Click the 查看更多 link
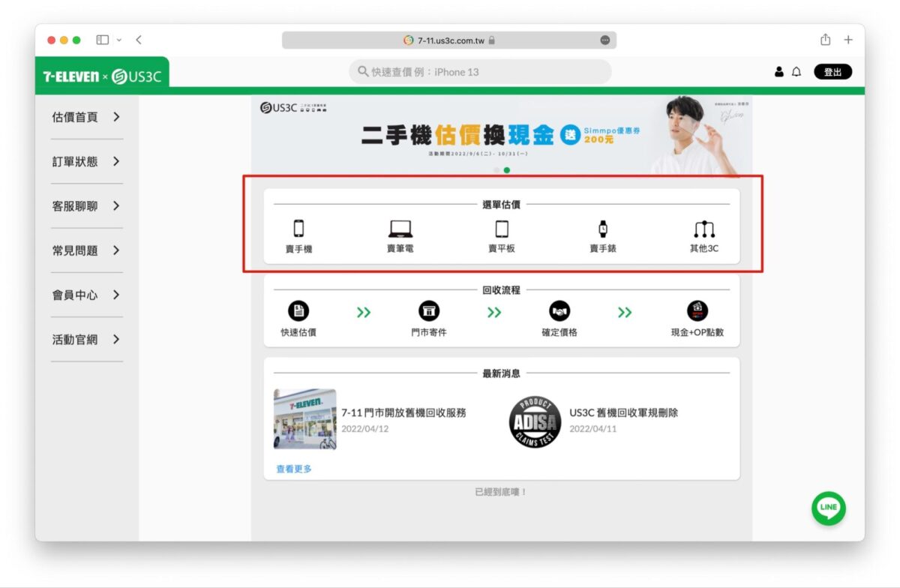This screenshot has width=900, height=588. pyautogui.click(x=294, y=469)
